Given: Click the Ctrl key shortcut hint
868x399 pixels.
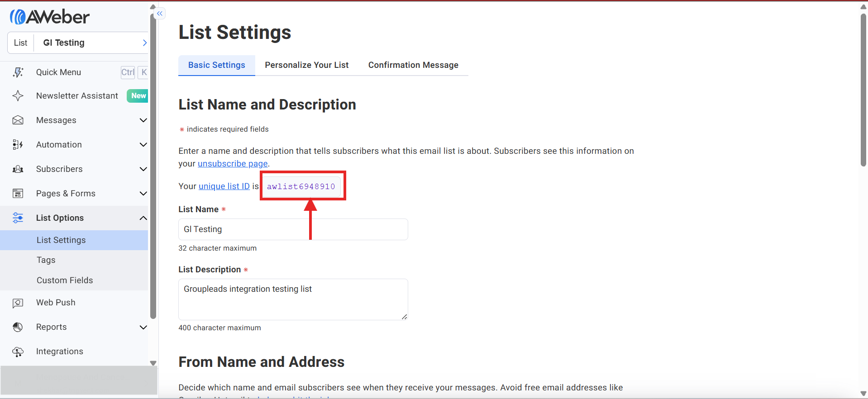Looking at the screenshot, I should point(128,72).
